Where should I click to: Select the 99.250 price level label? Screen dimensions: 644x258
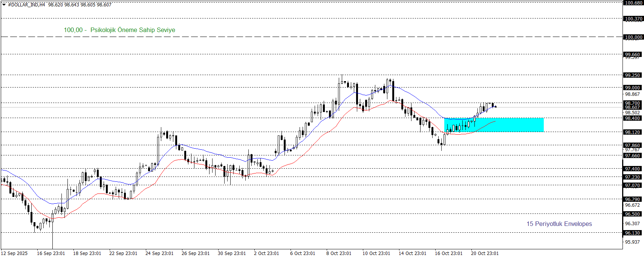[632, 75]
